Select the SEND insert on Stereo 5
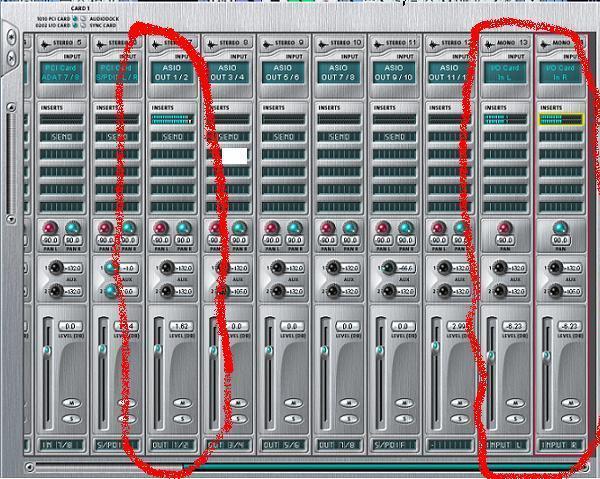The image size is (600, 479). (61, 137)
